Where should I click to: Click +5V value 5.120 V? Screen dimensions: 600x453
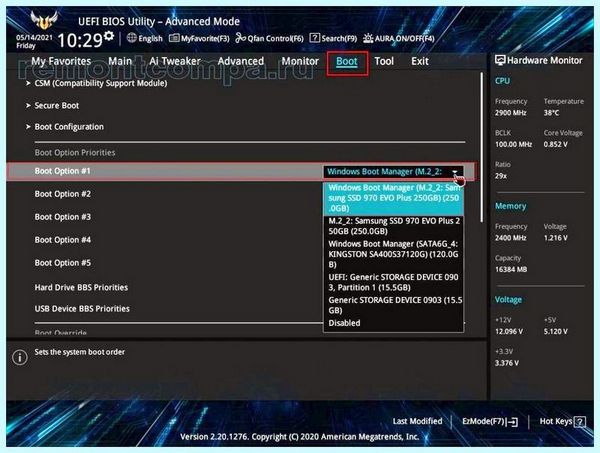pyautogui.click(x=556, y=331)
